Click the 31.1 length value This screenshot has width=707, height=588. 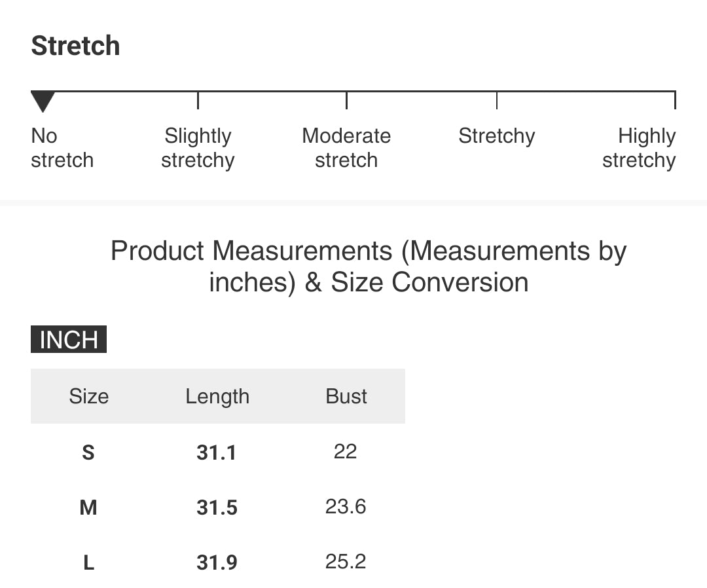[x=217, y=452]
